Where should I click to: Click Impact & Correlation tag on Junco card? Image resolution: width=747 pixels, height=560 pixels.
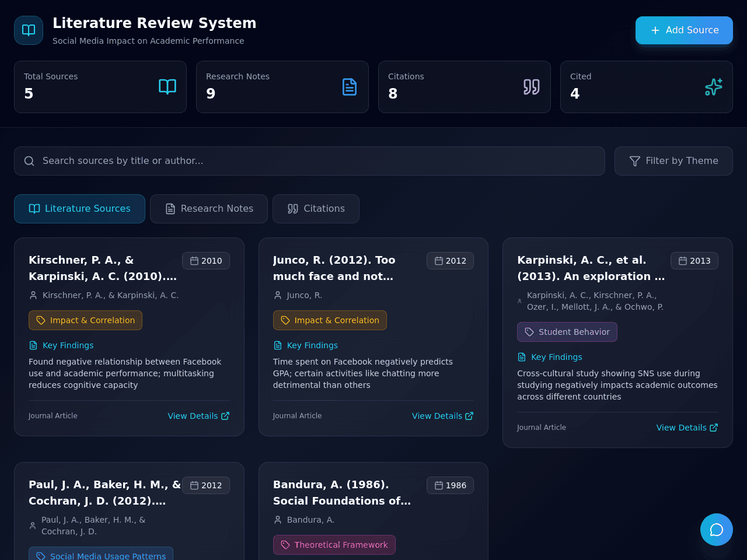pyautogui.click(x=330, y=320)
